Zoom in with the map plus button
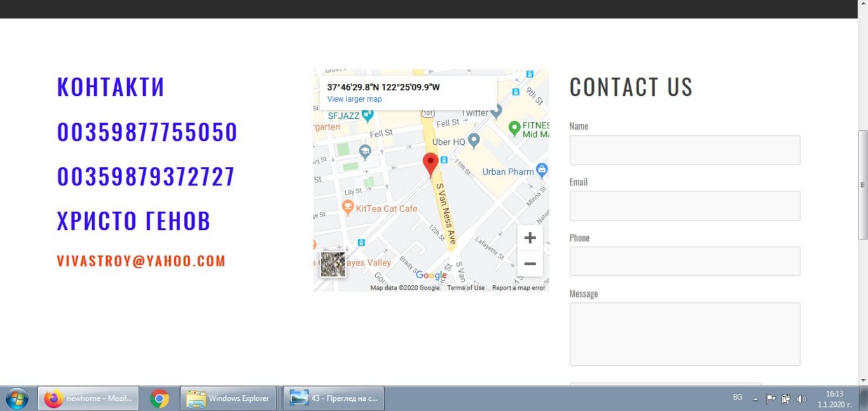Image resolution: width=868 pixels, height=411 pixels. [530, 238]
